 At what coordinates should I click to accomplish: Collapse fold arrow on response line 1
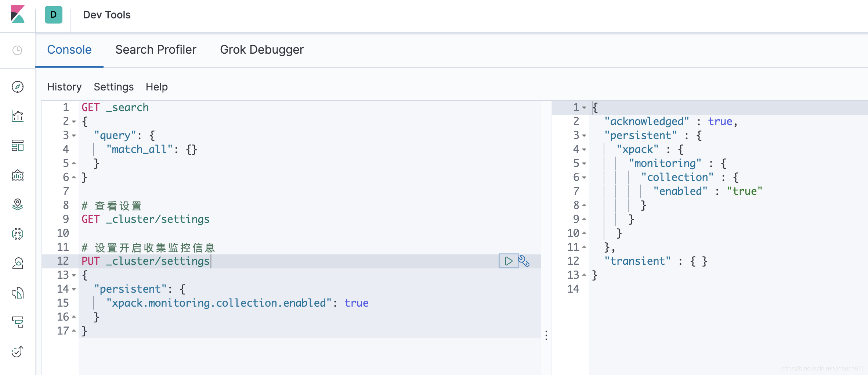584,107
